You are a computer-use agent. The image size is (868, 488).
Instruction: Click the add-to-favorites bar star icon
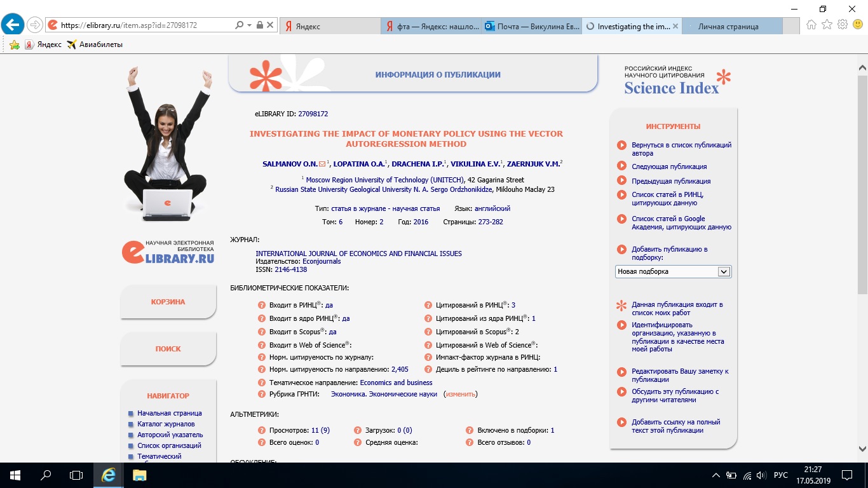[x=14, y=44]
